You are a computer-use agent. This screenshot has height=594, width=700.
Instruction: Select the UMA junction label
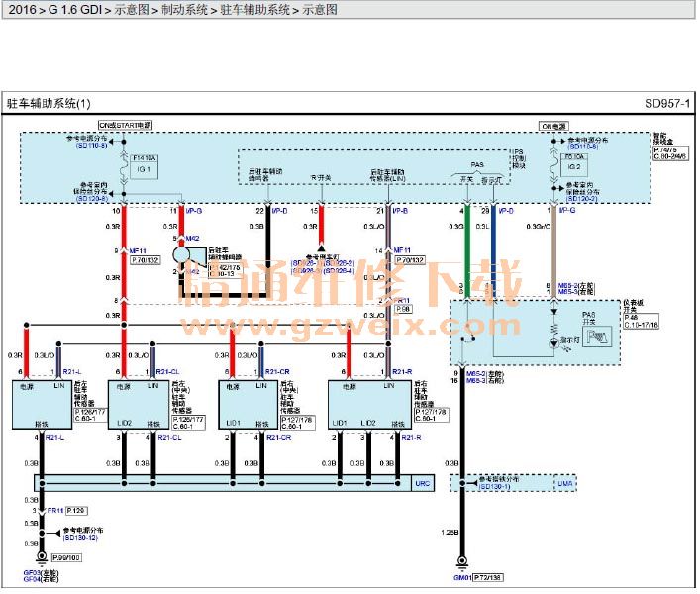565,483
